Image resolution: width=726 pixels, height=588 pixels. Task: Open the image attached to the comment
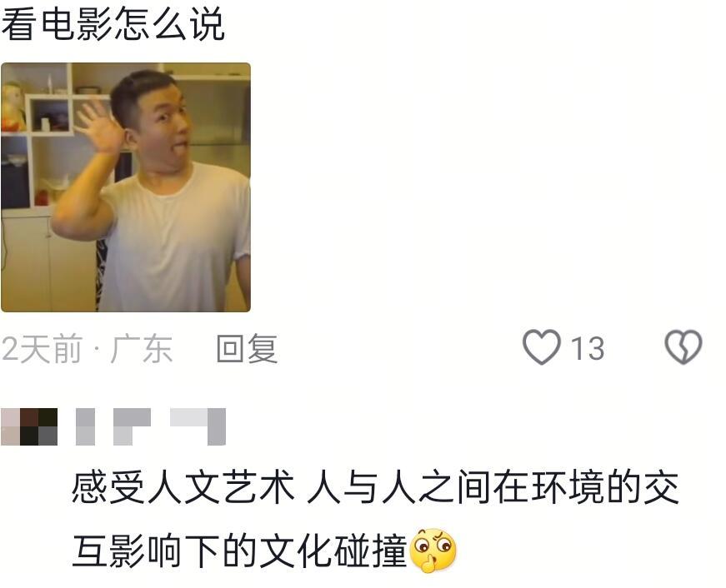pos(126,187)
